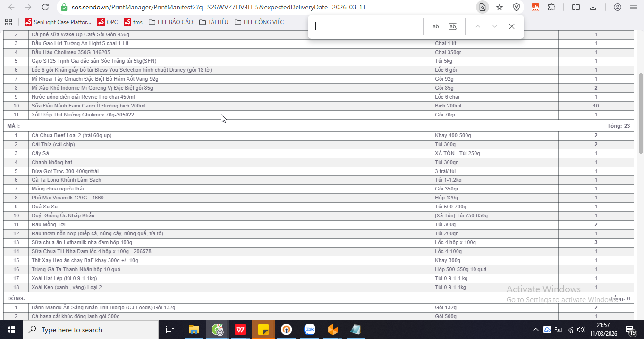Toggle match case 'ab' in find bar
This screenshot has height=339, width=644.
click(x=436, y=26)
